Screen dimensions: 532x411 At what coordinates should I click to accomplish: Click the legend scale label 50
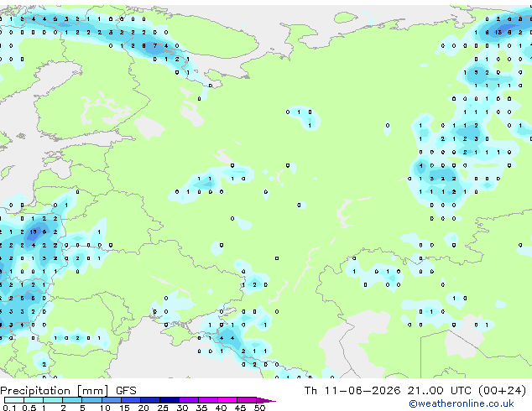tap(259, 408)
